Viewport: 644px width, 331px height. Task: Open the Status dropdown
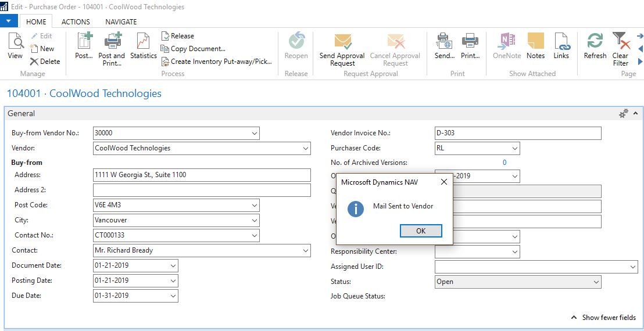tap(596, 282)
